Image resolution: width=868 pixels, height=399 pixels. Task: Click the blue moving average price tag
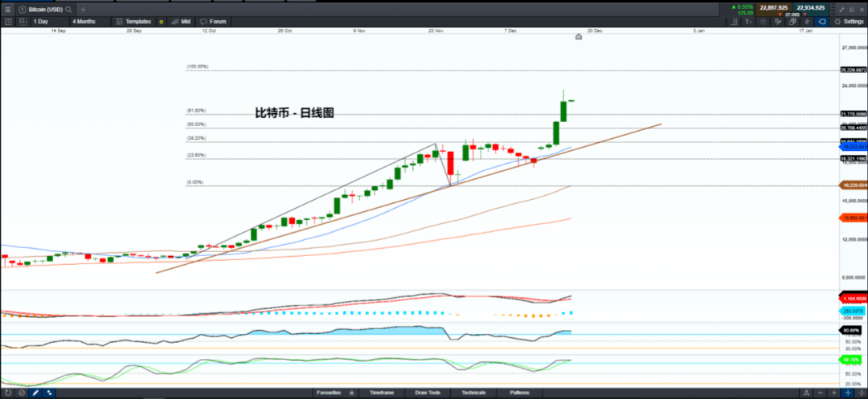tap(854, 148)
